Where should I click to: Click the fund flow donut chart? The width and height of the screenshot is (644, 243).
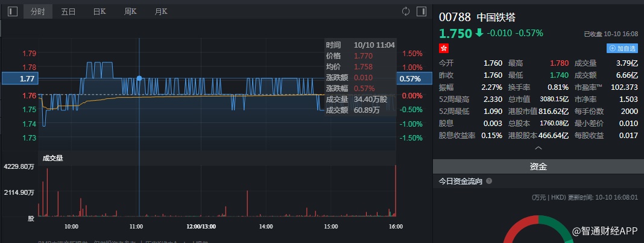click(538, 229)
